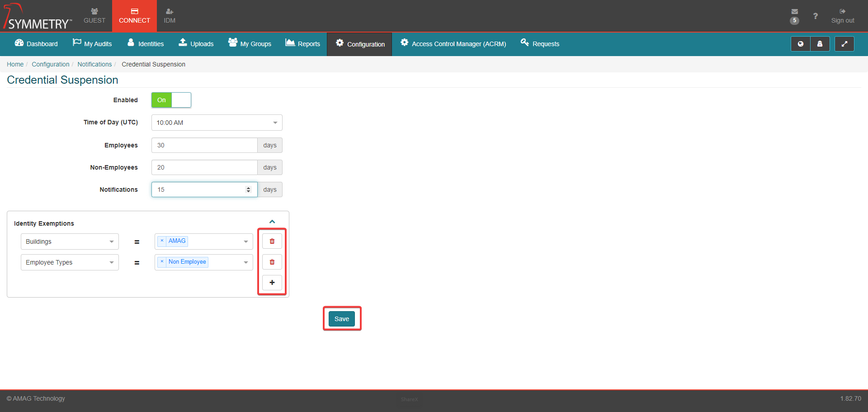Click the help question mark icon

(x=815, y=16)
